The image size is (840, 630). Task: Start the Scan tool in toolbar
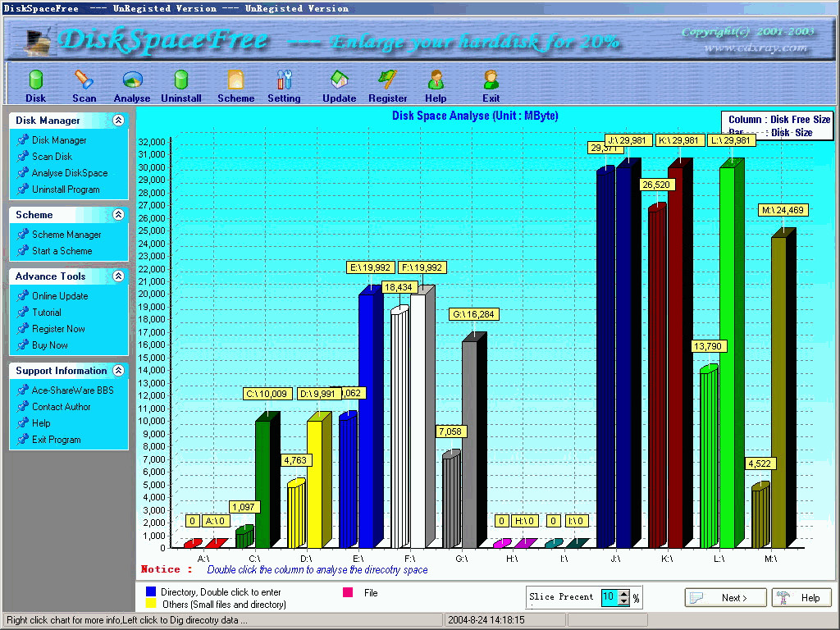pyautogui.click(x=84, y=85)
